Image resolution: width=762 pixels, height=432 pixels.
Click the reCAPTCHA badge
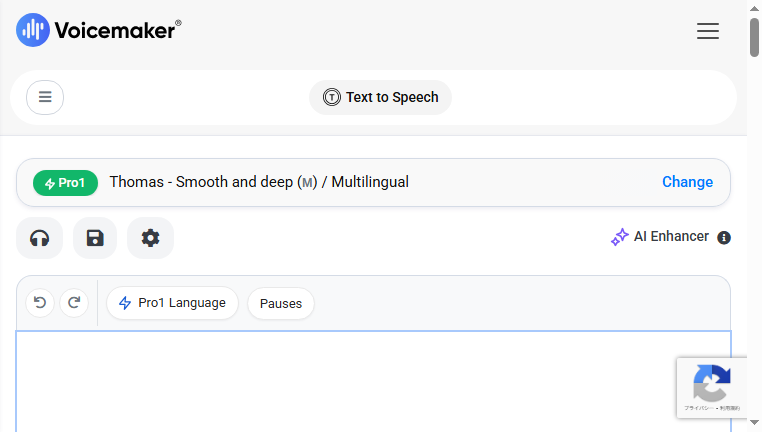712,388
